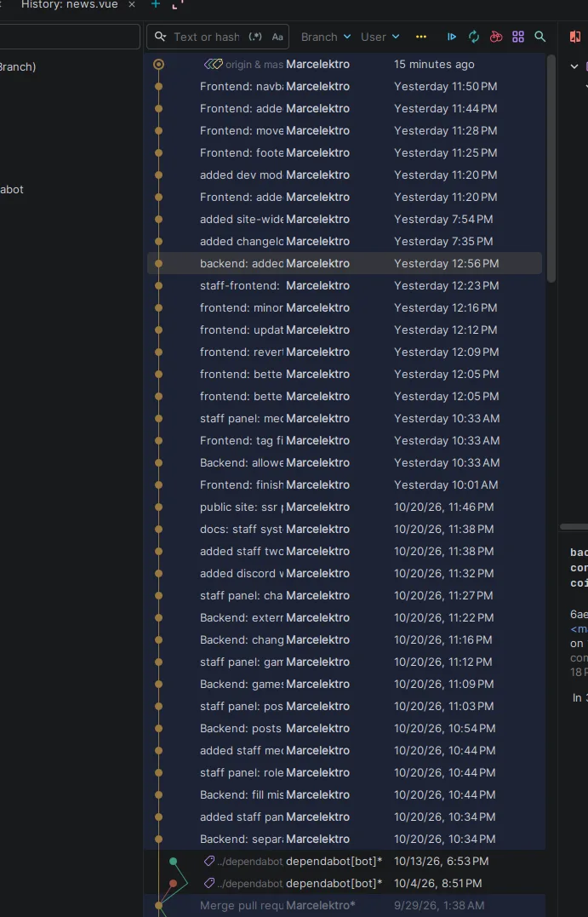Select the 'Merge pull requ' commit from 9/29/26

point(345,906)
